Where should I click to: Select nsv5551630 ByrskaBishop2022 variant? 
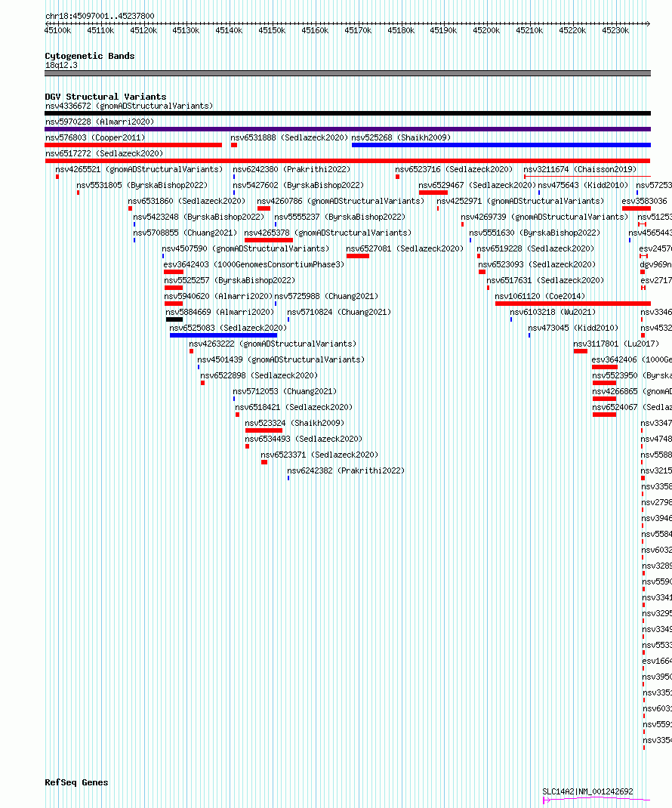(x=535, y=233)
